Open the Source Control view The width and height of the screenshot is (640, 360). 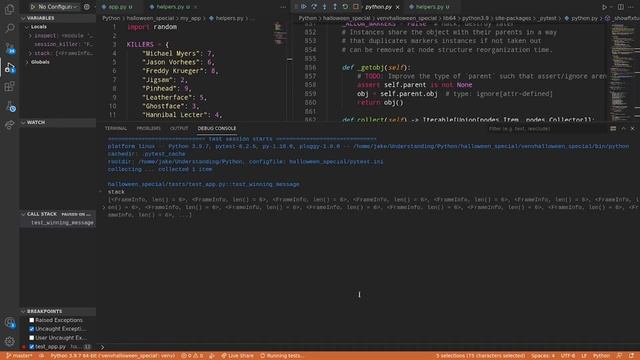point(9,48)
